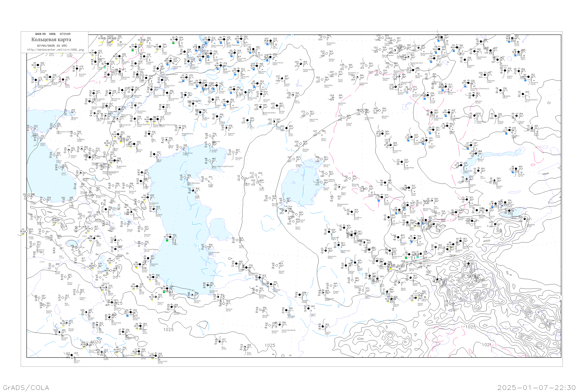Screen dimensions: 588x392
Task: Click the Кольцевая карта map title
Action: click(x=51, y=40)
